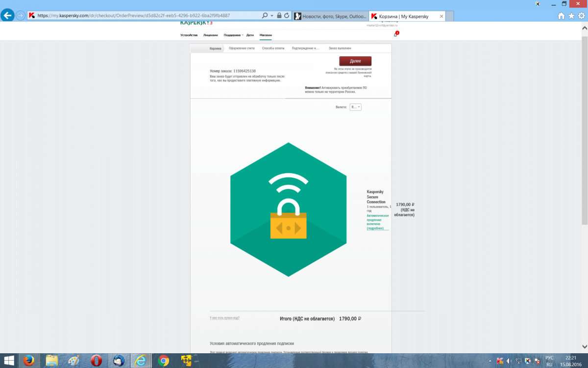Open Paint from the taskbar
The height and width of the screenshot is (368, 588).
tap(74, 361)
